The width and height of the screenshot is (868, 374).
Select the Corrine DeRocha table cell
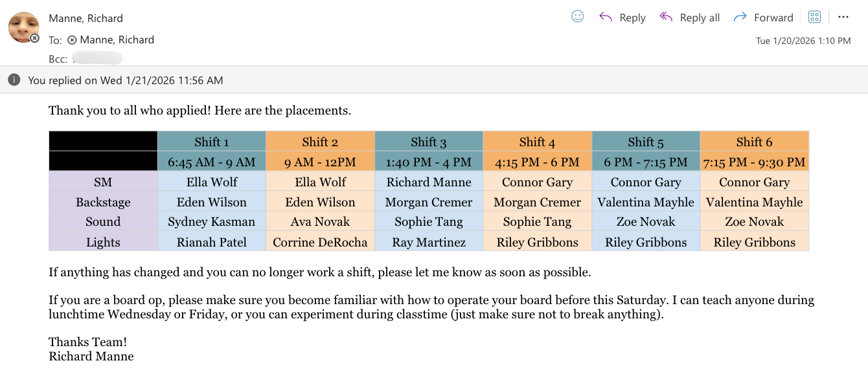[x=320, y=242]
